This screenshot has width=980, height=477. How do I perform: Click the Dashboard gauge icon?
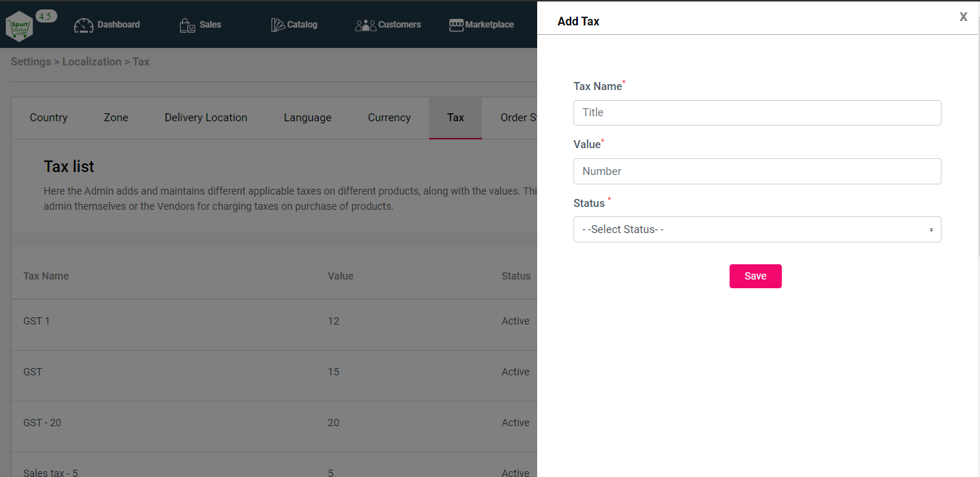tap(84, 25)
